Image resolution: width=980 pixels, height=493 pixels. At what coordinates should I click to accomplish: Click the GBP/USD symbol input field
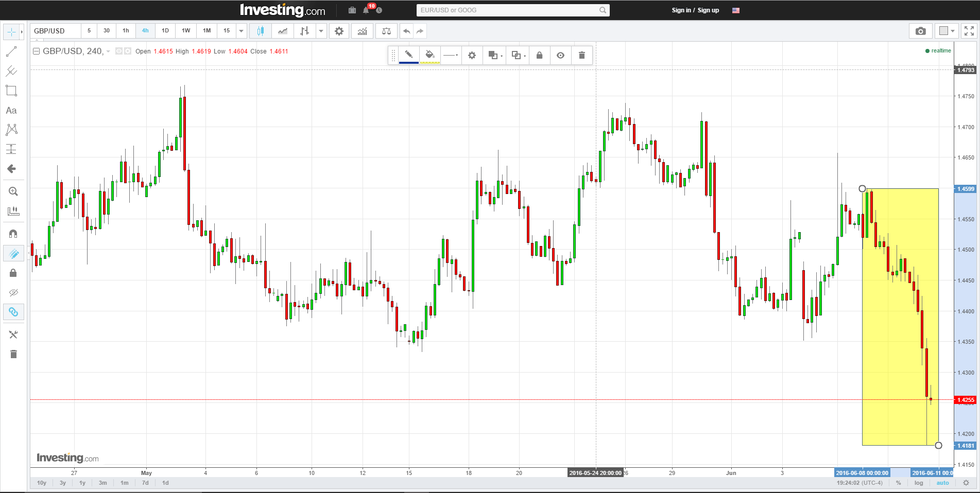coord(56,31)
